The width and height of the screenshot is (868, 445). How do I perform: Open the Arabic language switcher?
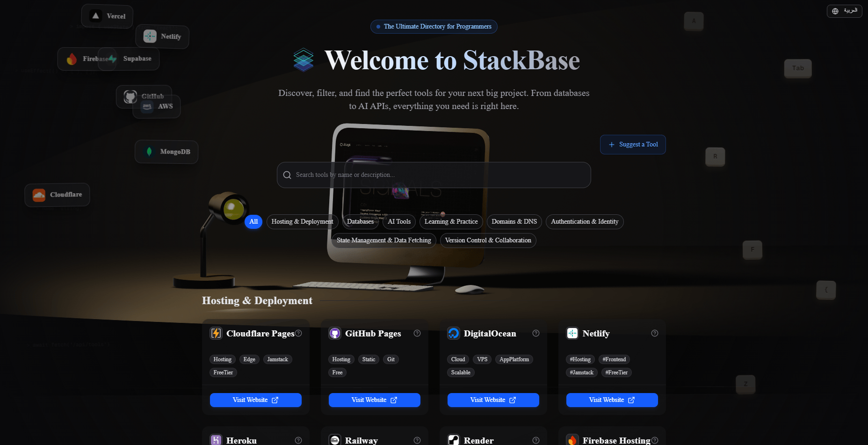click(844, 11)
